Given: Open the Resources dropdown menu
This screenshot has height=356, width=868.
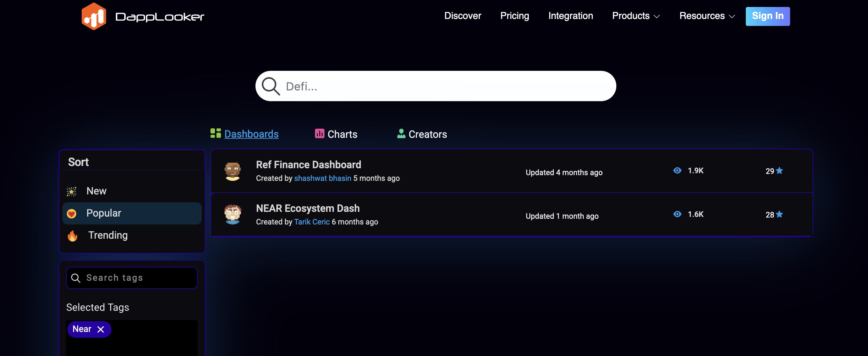Looking at the screenshot, I should [707, 16].
